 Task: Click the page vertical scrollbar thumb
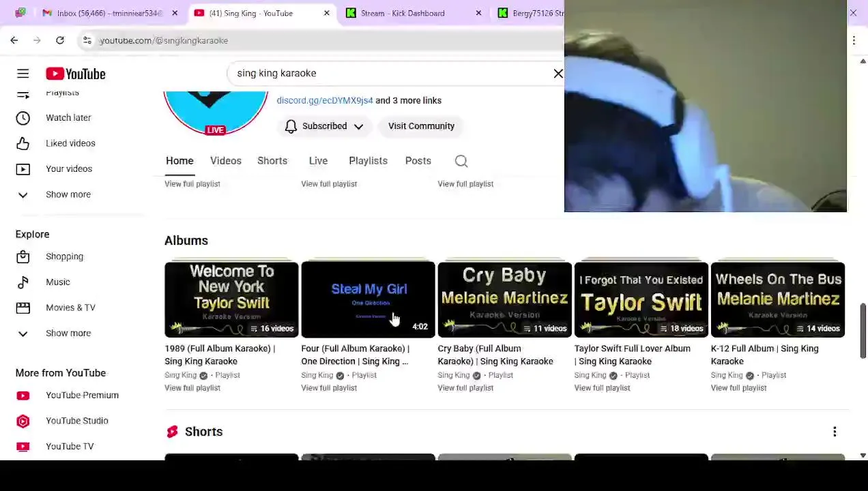(863, 331)
